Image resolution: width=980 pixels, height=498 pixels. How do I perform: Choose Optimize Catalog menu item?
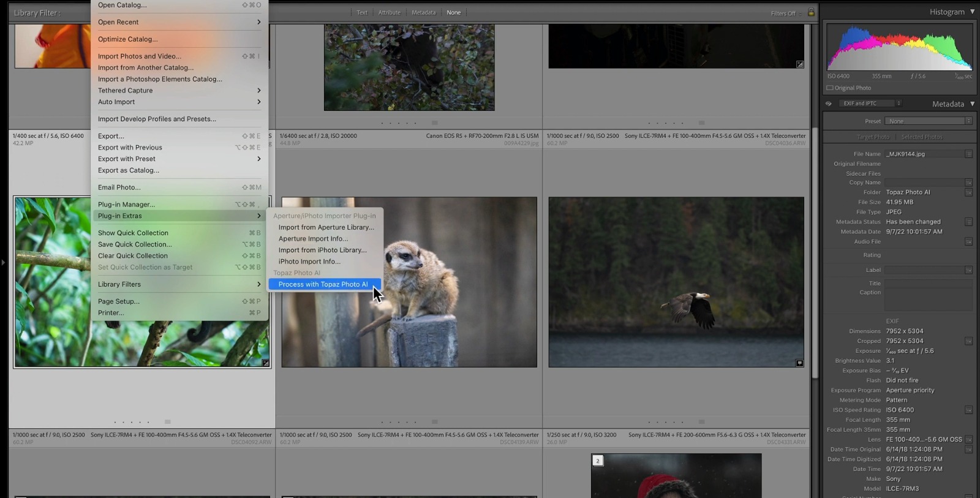coord(179,39)
